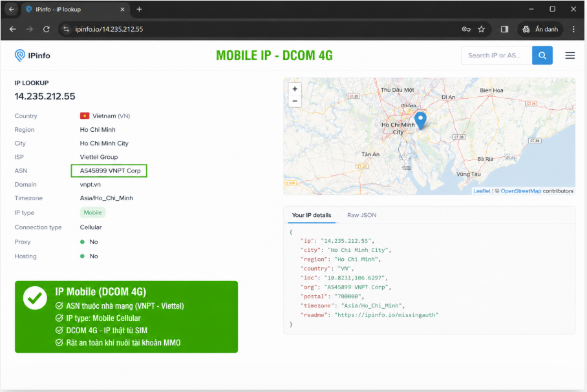Click the MOBILE IP - DCOM 4G heading
This screenshot has width=587, height=392.
click(x=274, y=56)
